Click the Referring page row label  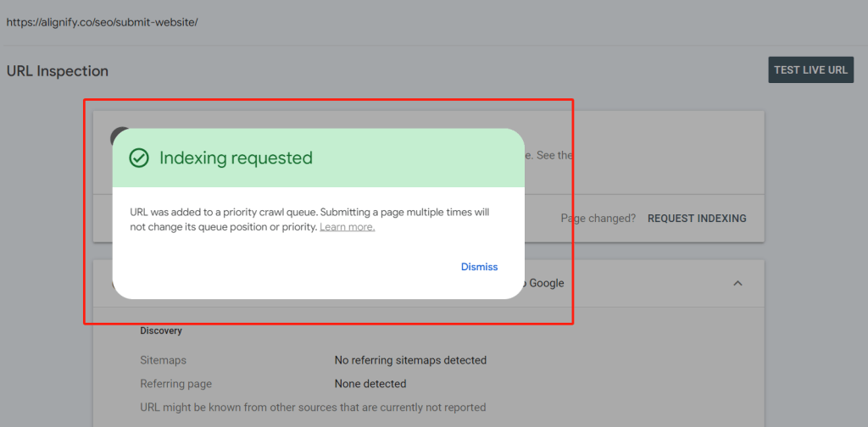tap(176, 384)
